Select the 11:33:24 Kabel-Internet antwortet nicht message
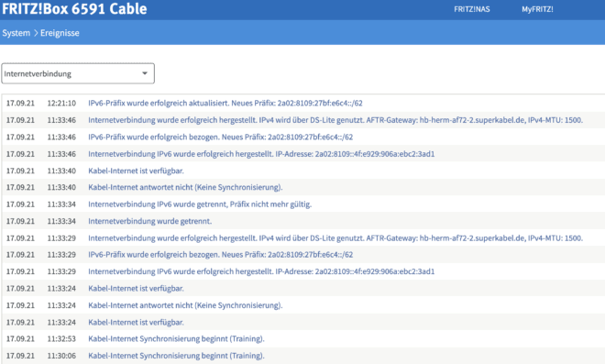 185,305
